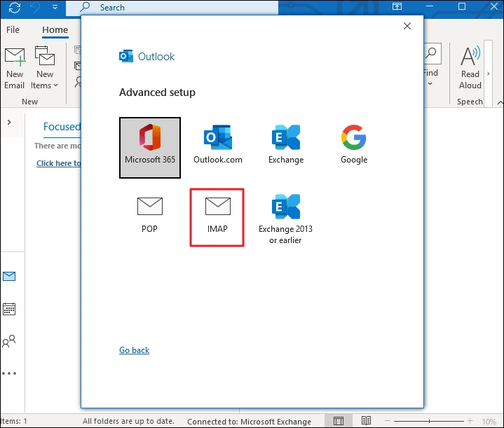Open Mail view in navigation bar
Screen dimensions: 504x428
pos(9,276)
